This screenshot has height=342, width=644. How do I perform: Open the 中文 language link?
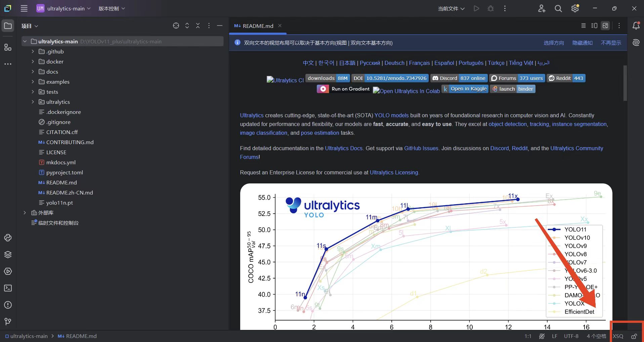tap(308, 63)
